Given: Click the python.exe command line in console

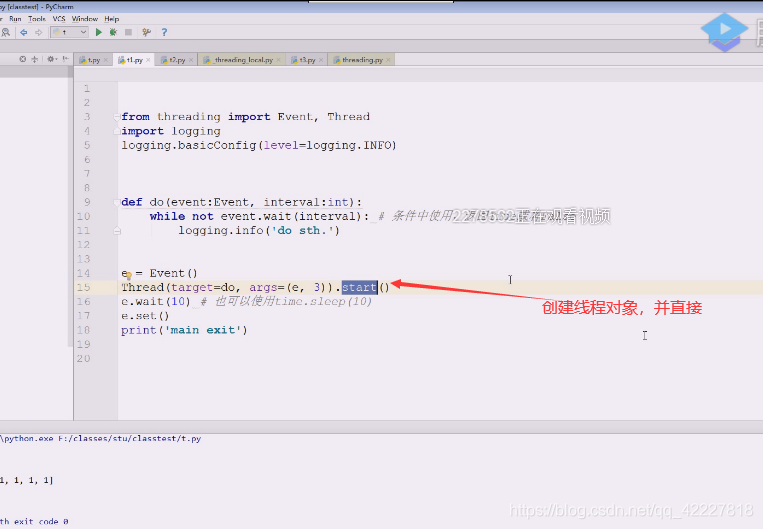Looking at the screenshot, I should 101,438.
